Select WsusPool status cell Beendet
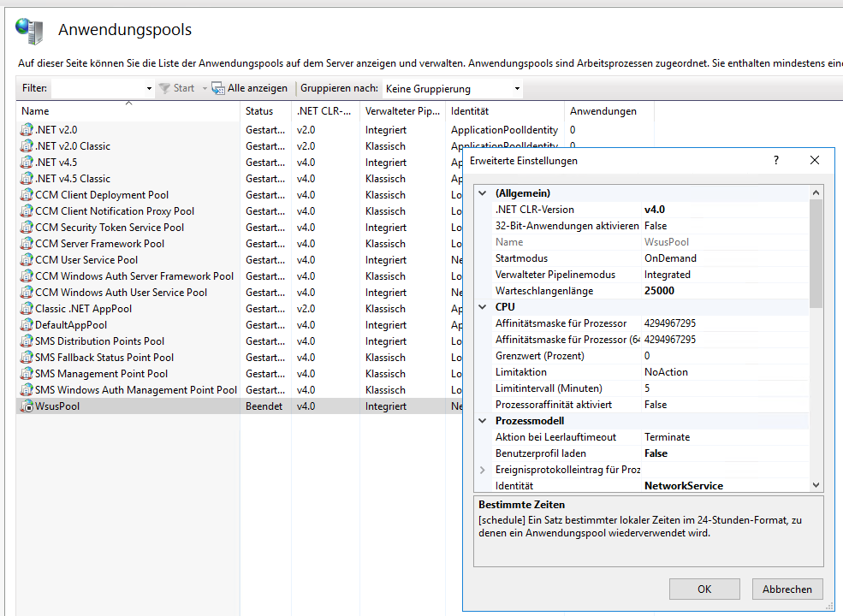The width and height of the screenshot is (843, 616). pos(264,406)
